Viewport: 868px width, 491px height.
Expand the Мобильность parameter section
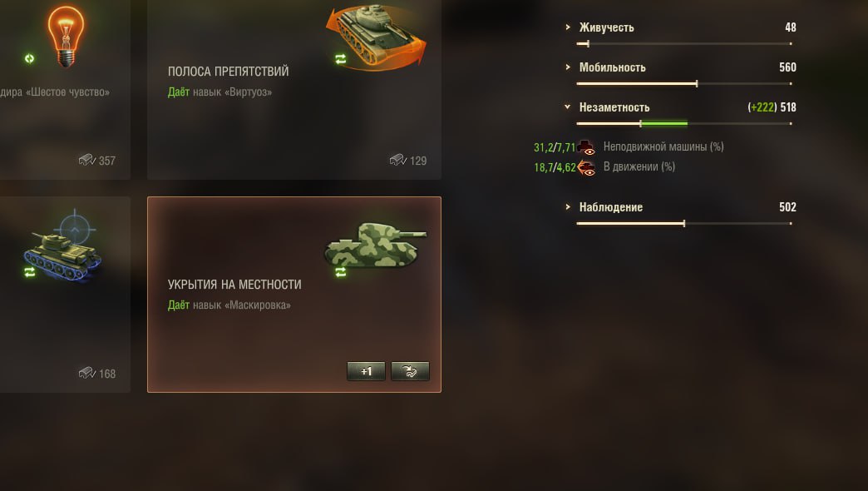click(x=567, y=67)
